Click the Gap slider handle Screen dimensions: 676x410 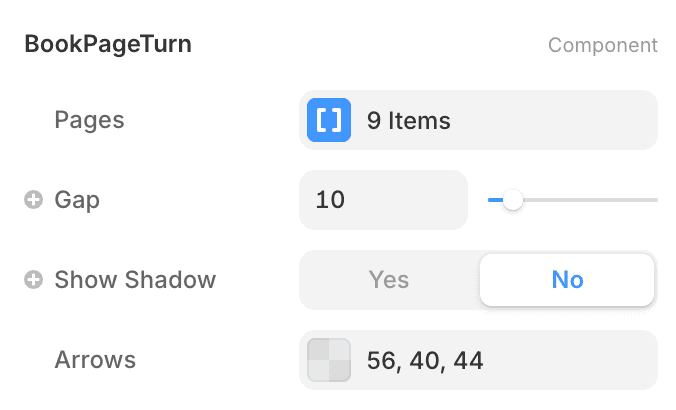[x=513, y=200]
